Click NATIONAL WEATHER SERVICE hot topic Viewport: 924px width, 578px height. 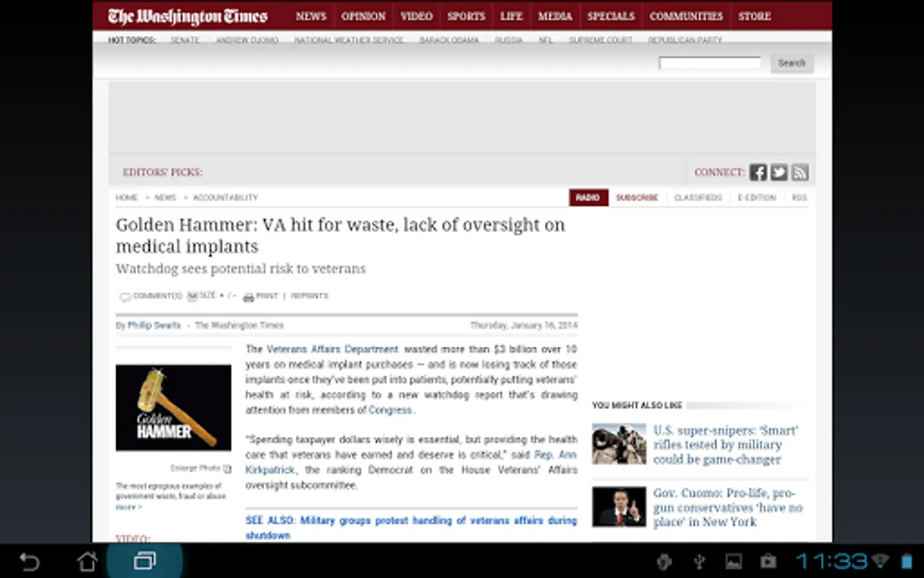coord(349,40)
